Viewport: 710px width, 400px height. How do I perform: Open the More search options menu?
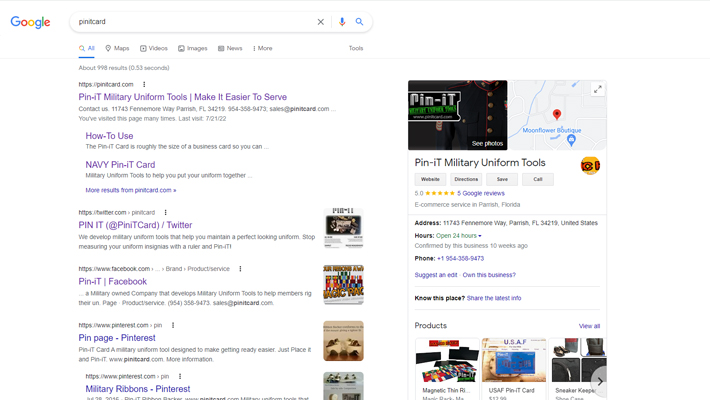point(263,48)
